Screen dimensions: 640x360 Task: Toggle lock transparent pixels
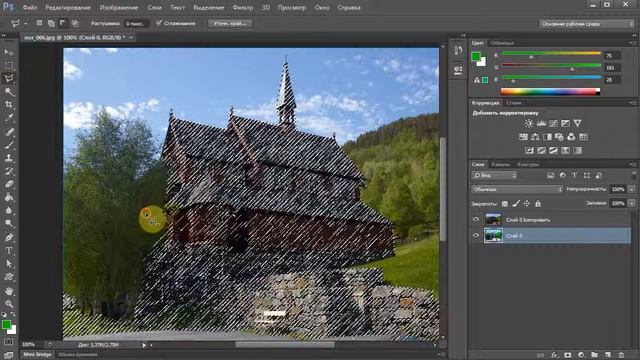click(x=505, y=203)
